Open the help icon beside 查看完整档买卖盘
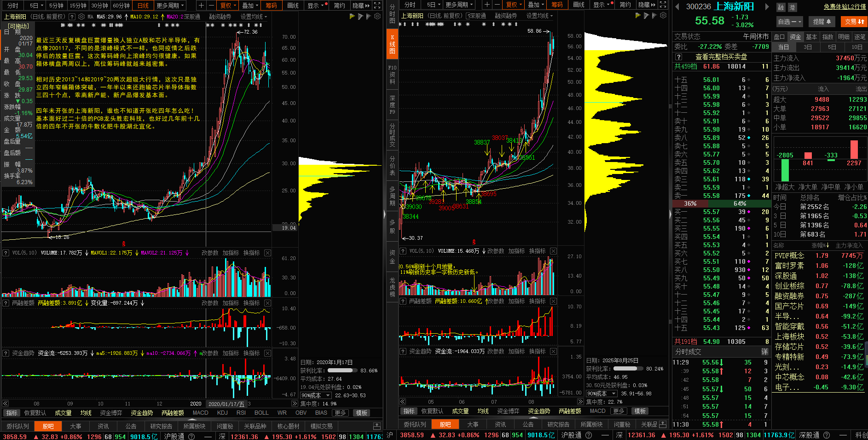Screen dimensions: 868x440 pyautogui.click(x=678, y=57)
